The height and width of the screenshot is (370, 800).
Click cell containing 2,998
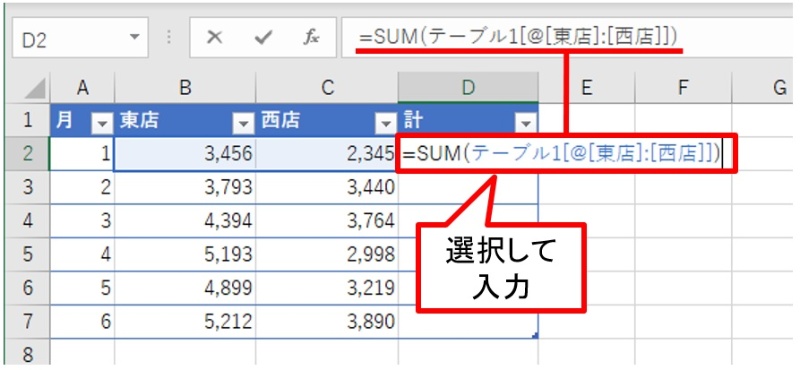[327, 255]
